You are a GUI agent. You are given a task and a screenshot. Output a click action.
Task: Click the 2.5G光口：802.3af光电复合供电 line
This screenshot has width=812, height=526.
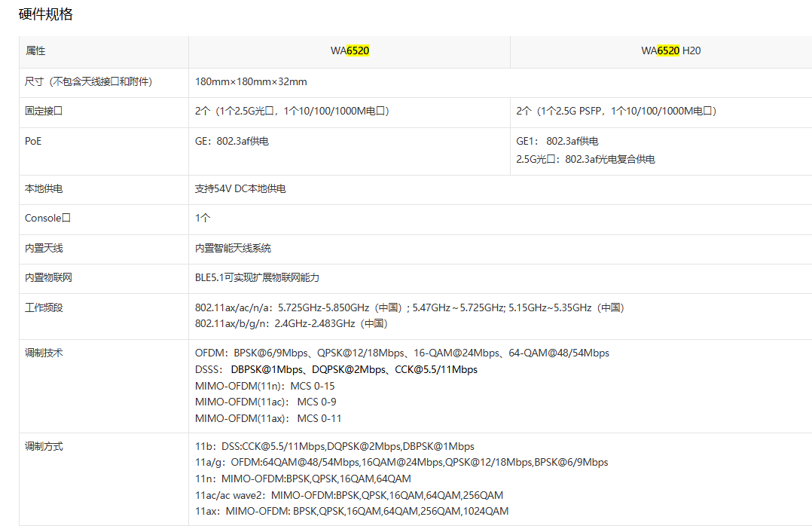click(x=586, y=159)
